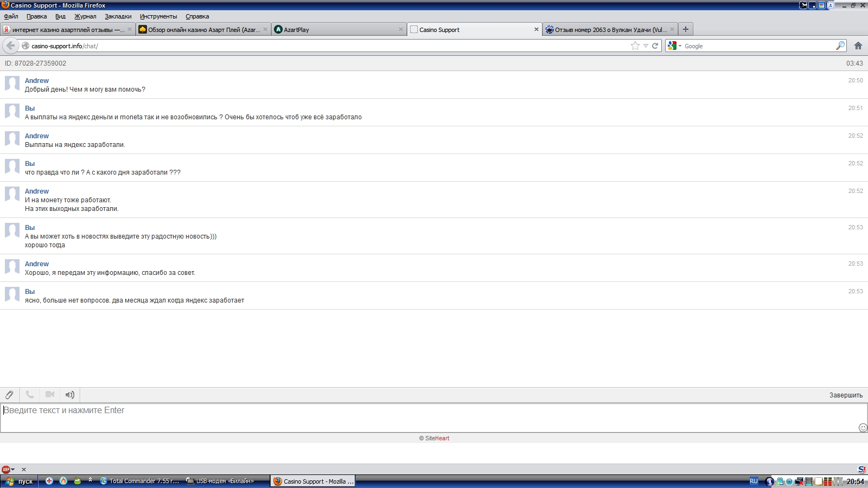Go back with the browser back arrow

[10, 46]
